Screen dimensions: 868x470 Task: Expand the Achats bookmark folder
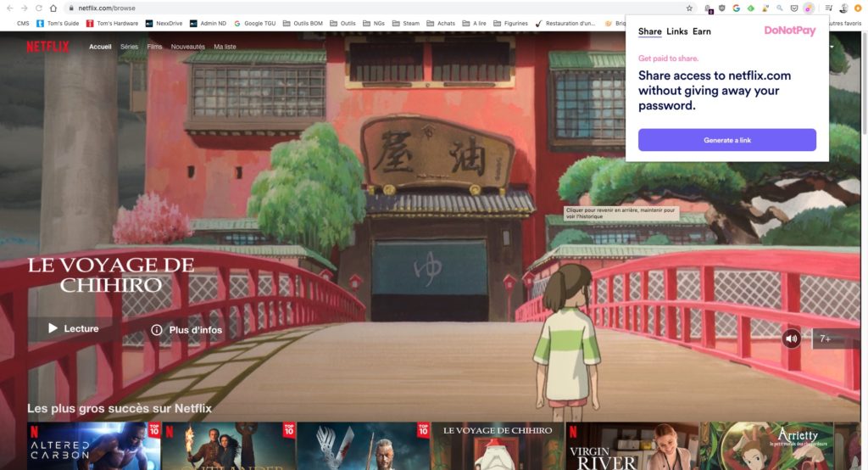tap(441, 23)
